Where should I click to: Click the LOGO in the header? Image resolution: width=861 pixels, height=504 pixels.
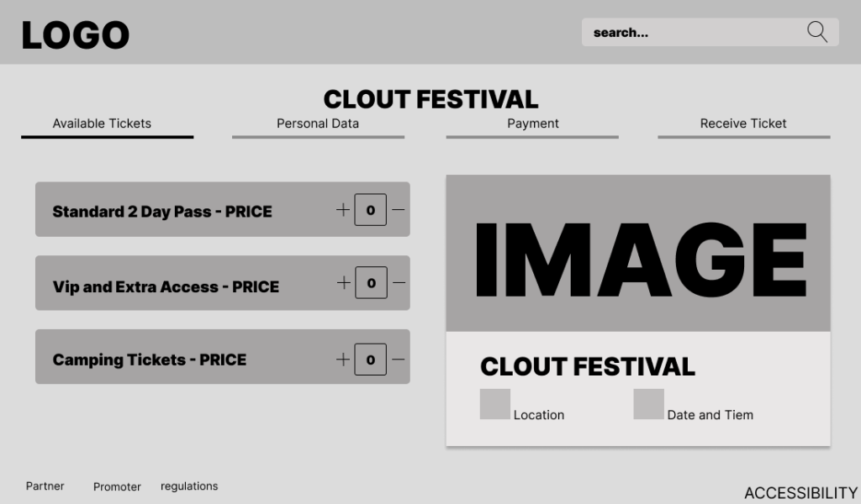pos(76,35)
